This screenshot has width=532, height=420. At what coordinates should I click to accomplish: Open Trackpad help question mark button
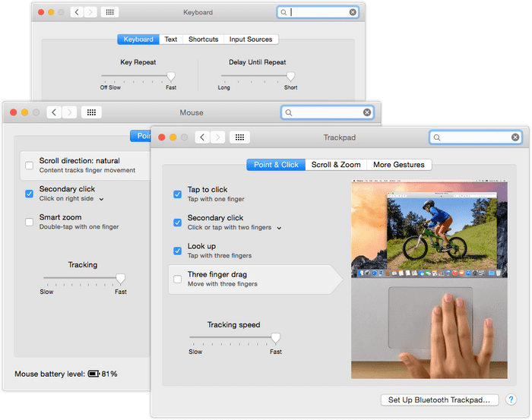(x=514, y=399)
